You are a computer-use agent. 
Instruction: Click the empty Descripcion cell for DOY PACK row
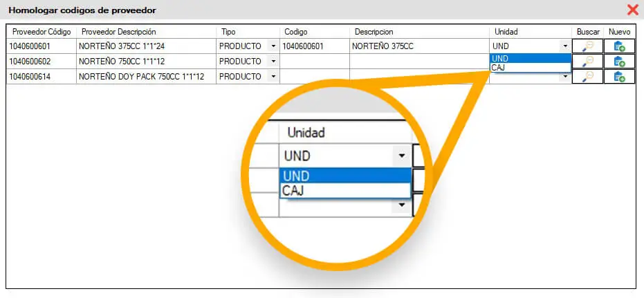coord(419,77)
